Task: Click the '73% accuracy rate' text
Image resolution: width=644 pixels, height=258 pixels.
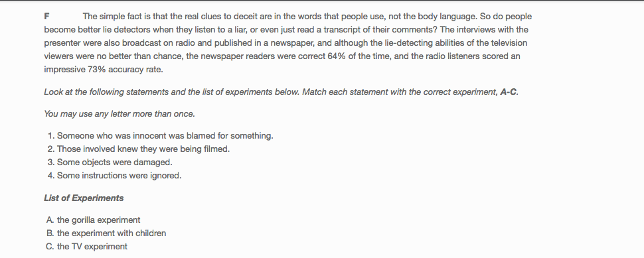Action: click(x=125, y=70)
